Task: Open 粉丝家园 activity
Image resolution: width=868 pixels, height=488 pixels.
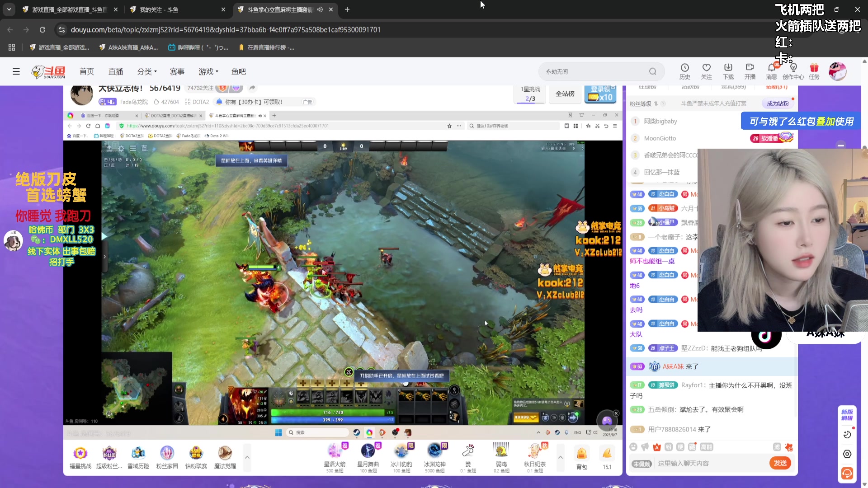Action: pos(167,457)
